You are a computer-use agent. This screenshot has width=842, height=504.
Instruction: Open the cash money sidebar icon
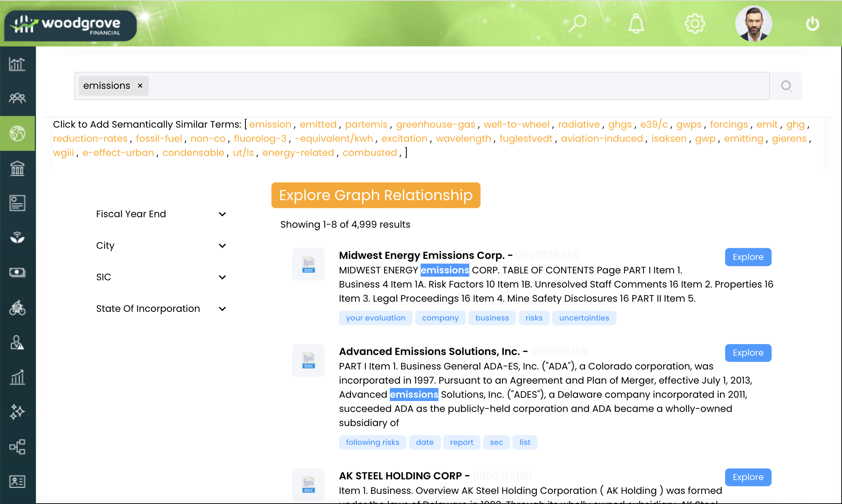(x=17, y=273)
